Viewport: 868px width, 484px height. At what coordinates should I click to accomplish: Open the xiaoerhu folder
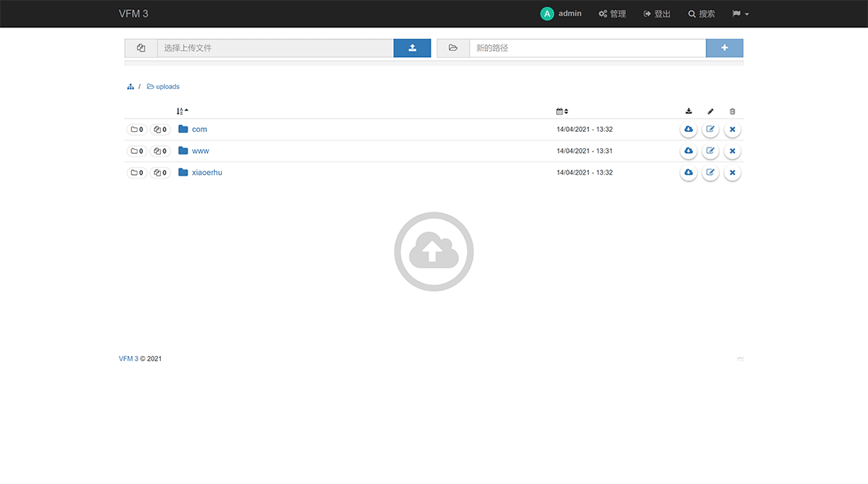pyautogui.click(x=207, y=173)
